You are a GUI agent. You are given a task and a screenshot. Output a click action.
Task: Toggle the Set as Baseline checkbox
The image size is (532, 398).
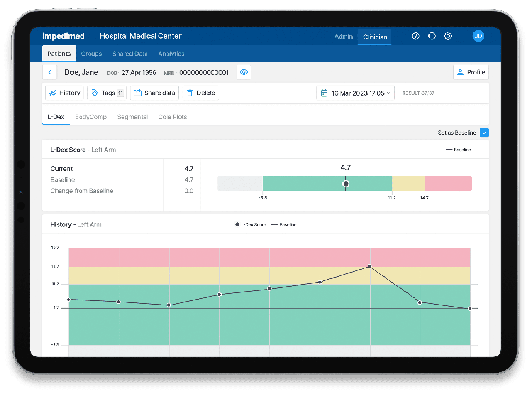pyautogui.click(x=484, y=133)
